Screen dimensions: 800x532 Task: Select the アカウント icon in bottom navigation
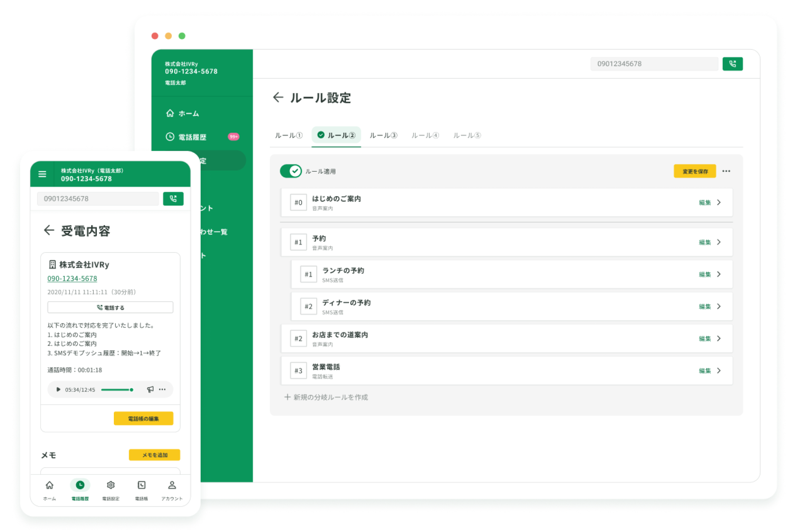coord(172,485)
